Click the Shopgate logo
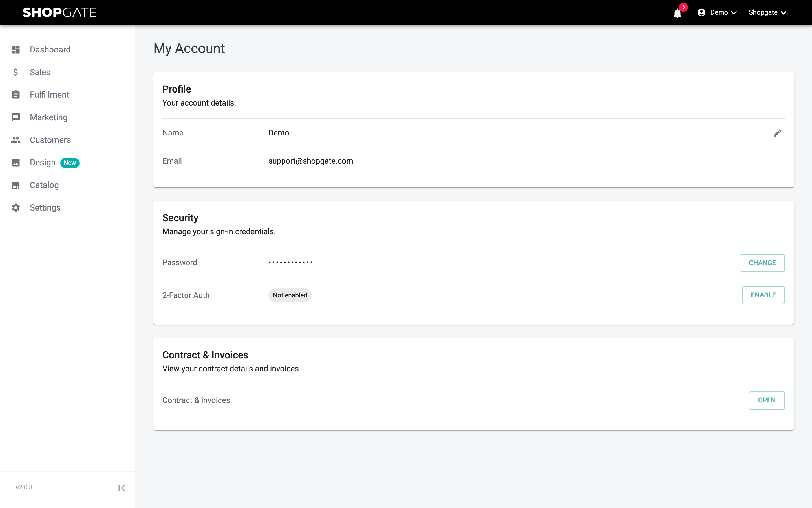812x508 pixels. (60, 12)
